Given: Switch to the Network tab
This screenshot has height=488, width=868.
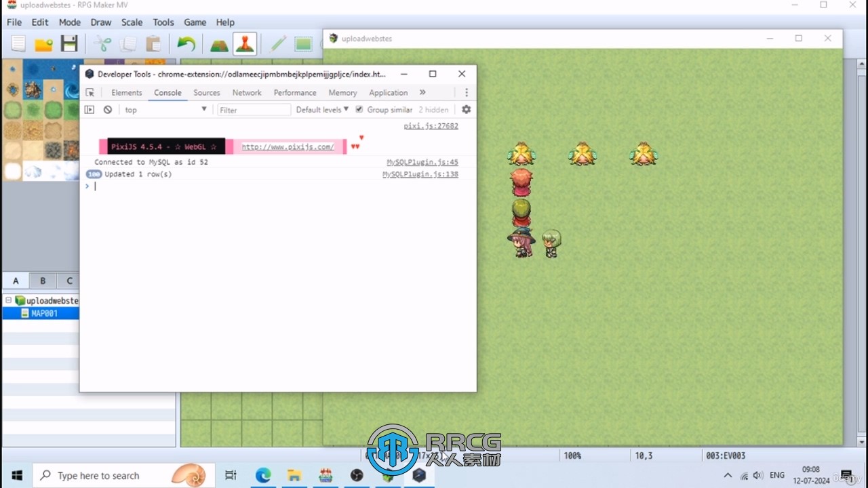Looking at the screenshot, I should pos(247,93).
